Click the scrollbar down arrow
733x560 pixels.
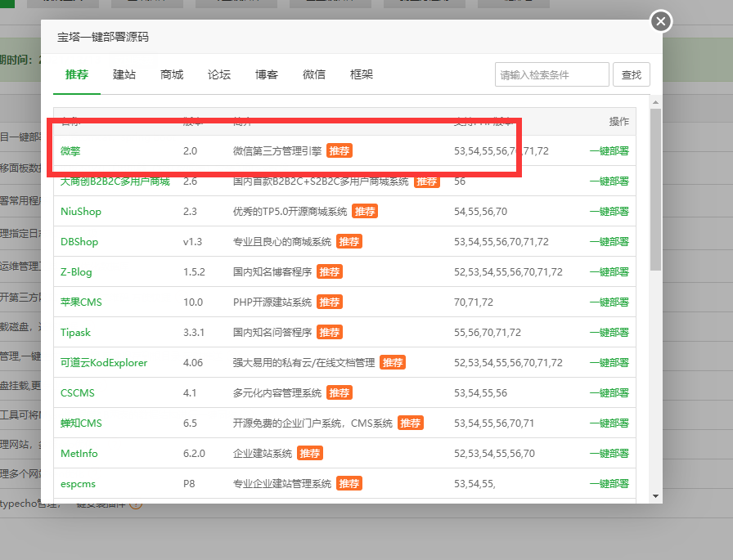pyautogui.click(x=655, y=496)
